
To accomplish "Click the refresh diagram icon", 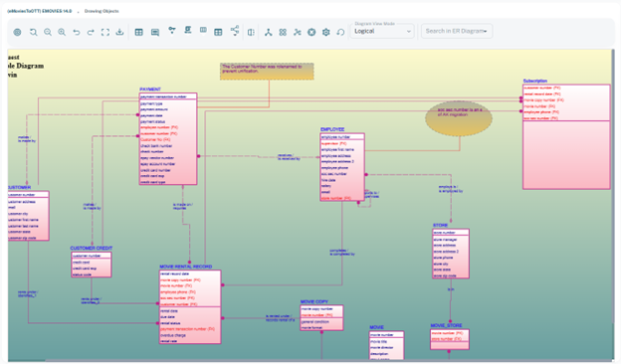I will click(340, 32).
